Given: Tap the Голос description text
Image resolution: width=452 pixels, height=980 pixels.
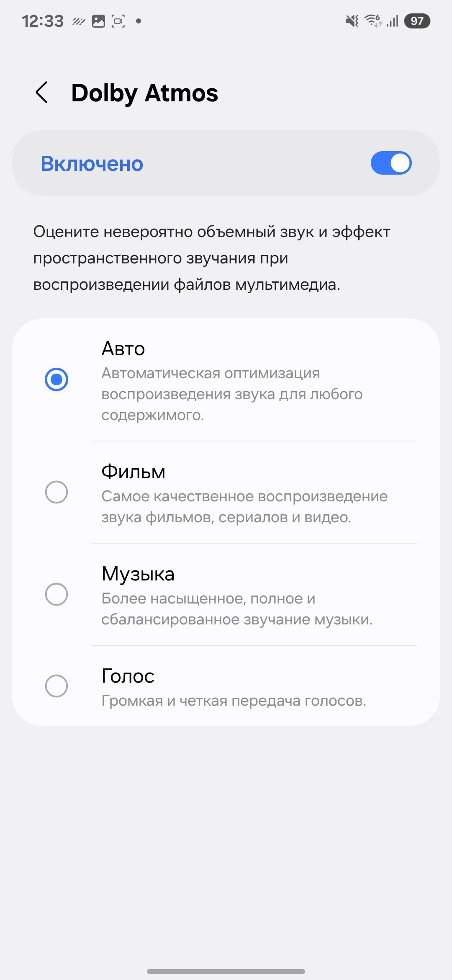Looking at the screenshot, I should click(234, 701).
